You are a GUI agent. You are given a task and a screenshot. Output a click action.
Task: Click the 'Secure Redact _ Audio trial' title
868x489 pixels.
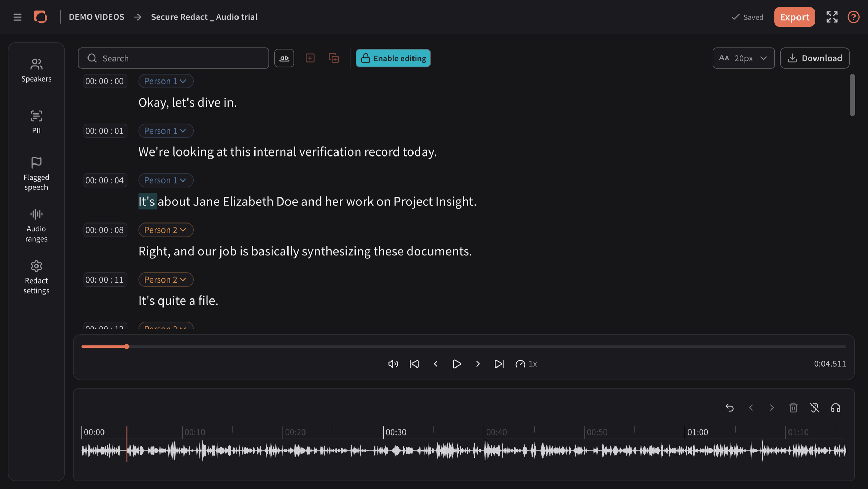pyautogui.click(x=204, y=17)
